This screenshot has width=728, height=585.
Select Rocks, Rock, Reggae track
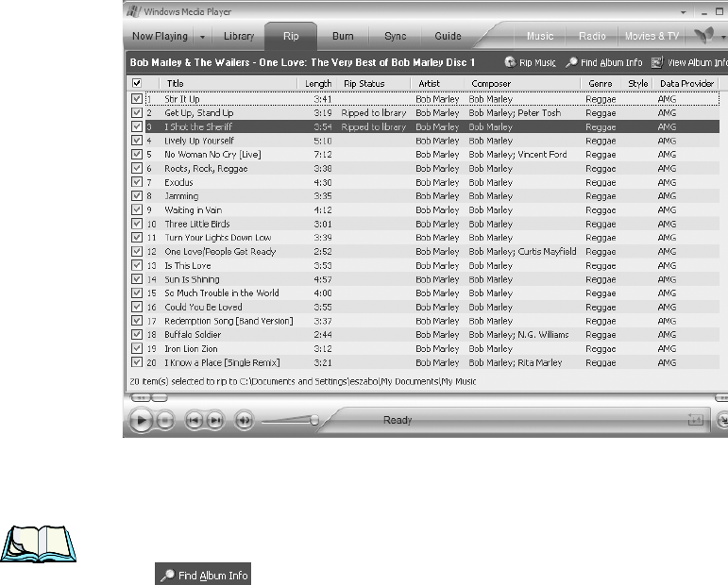206,168
